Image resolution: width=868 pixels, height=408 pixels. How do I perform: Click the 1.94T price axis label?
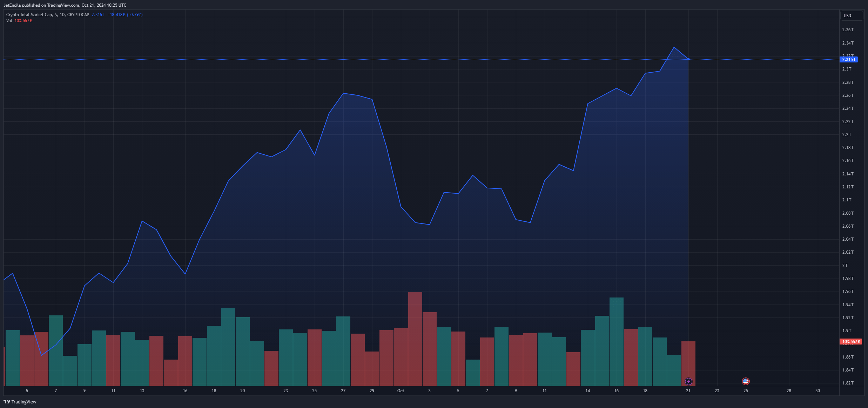[848, 305]
